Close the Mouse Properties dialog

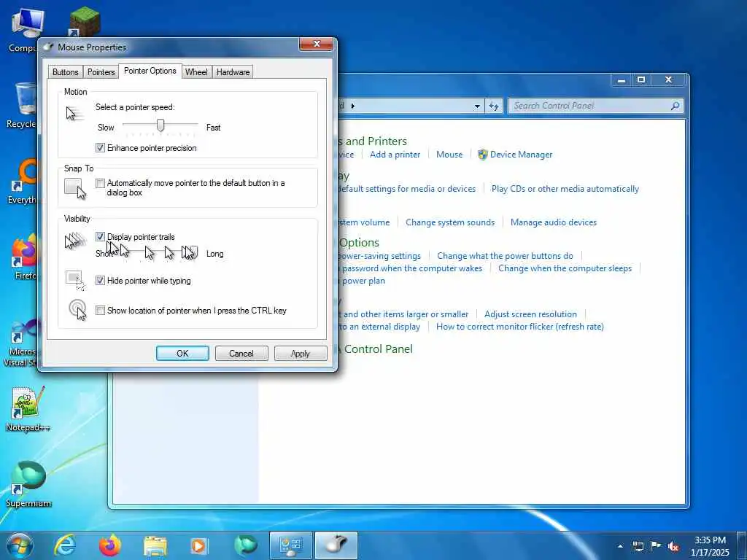(317, 44)
